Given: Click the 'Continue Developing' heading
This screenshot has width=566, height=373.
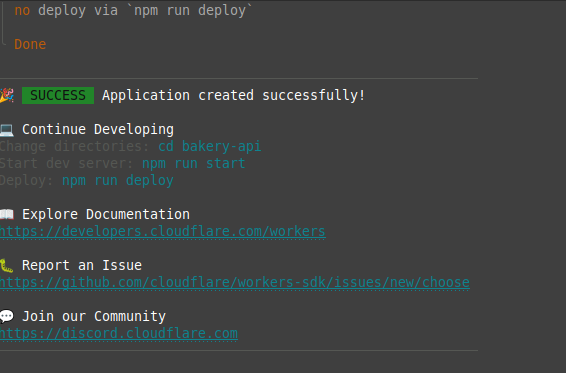Looking at the screenshot, I should [x=98, y=129].
